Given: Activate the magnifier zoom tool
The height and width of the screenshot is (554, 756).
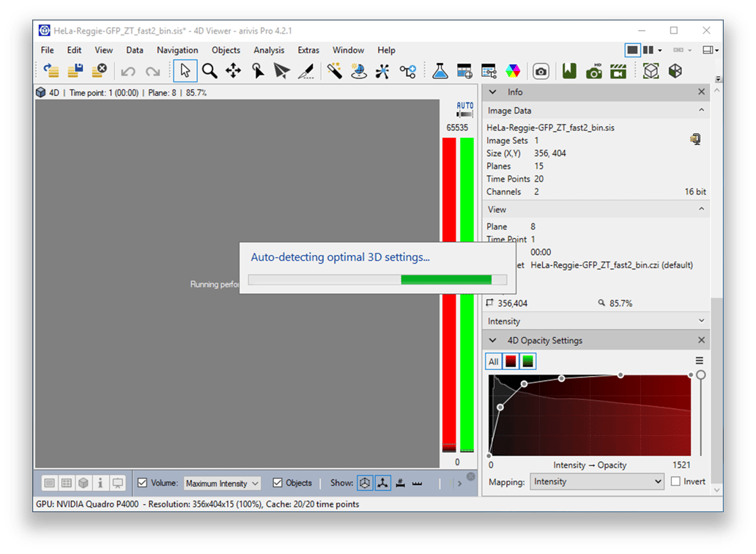Looking at the screenshot, I should (x=210, y=70).
